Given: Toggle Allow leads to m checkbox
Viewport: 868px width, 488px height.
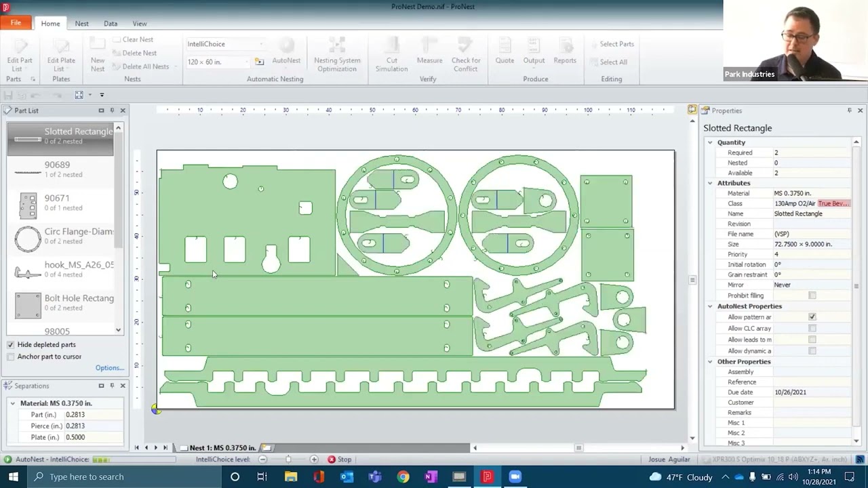Looking at the screenshot, I should point(812,340).
